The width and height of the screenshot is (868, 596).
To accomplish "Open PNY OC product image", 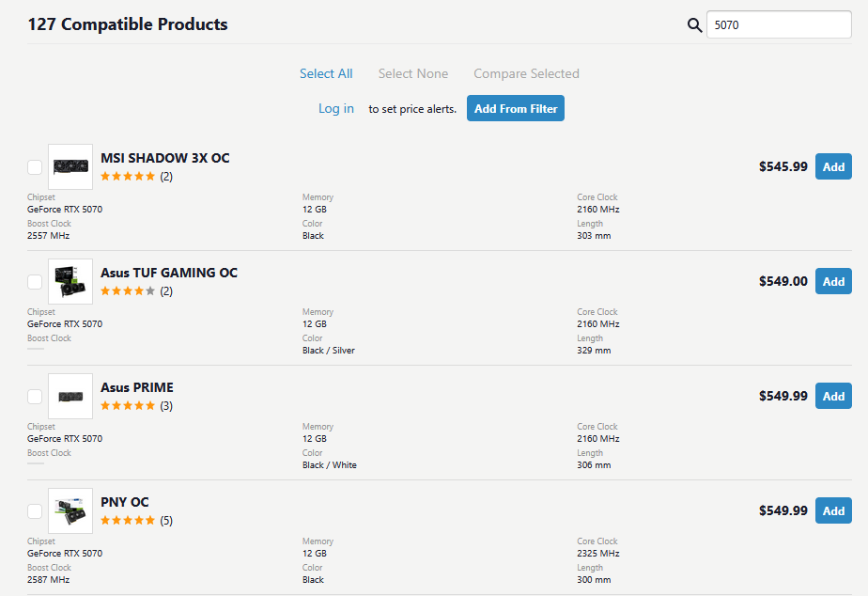I will pyautogui.click(x=70, y=510).
